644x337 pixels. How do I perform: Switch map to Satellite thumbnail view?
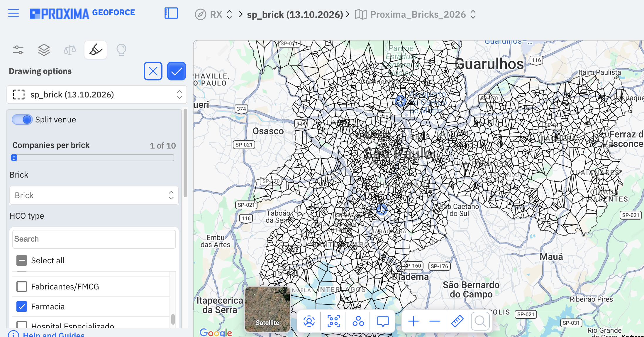(x=267, y=309)
